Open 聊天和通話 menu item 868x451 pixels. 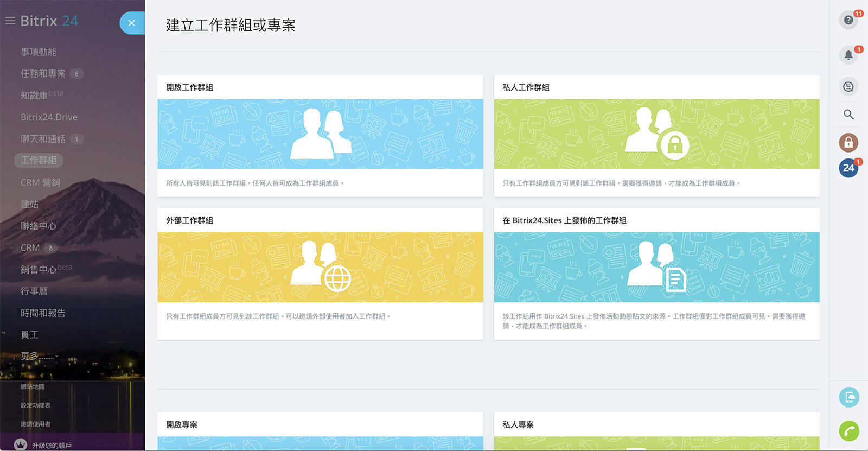[x=43, y=139]
